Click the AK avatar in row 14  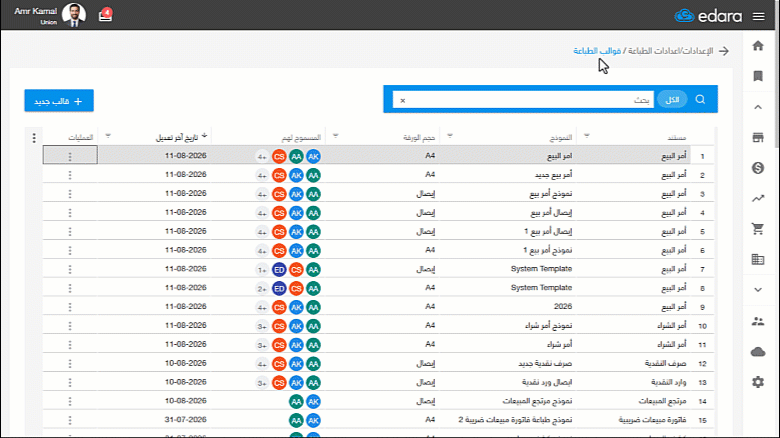pos(313,401)
